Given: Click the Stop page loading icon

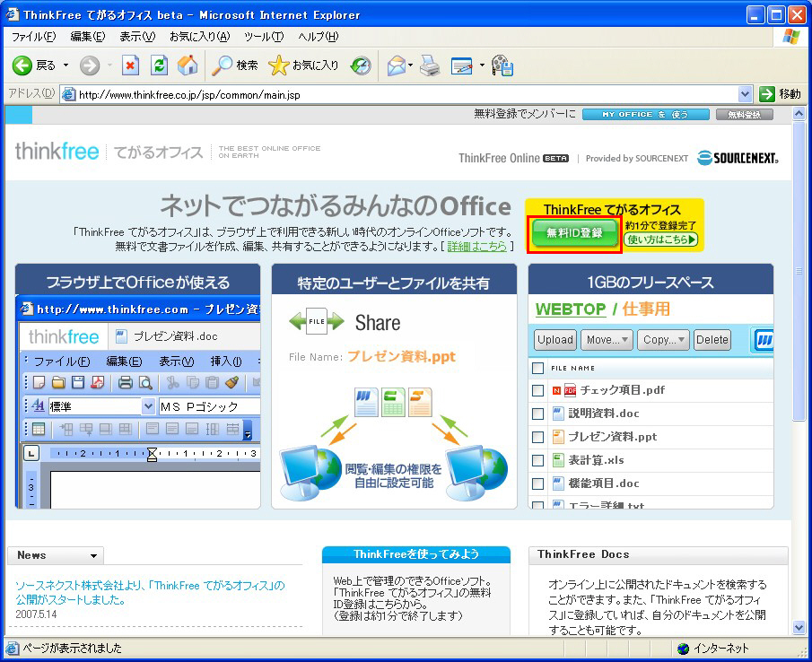Looking at the screenshot, I should [x=130, y=65].
